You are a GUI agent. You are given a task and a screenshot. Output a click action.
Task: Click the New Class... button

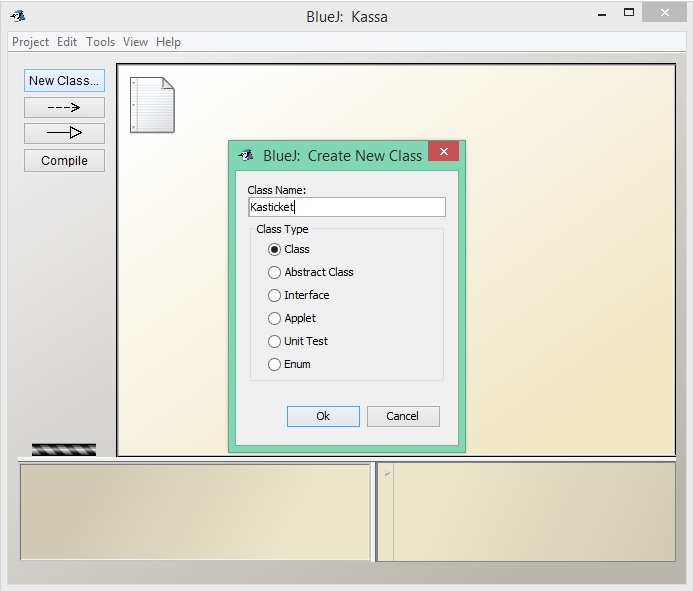(x=64, y=81)
